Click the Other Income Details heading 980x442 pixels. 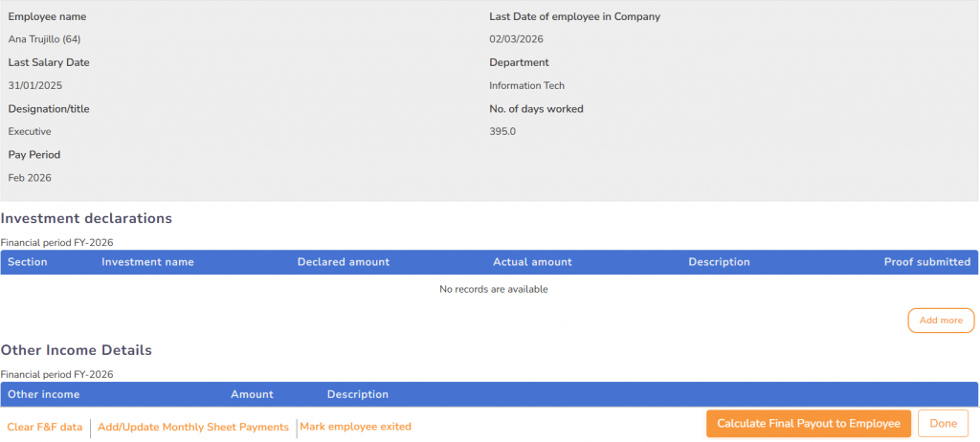77,350
